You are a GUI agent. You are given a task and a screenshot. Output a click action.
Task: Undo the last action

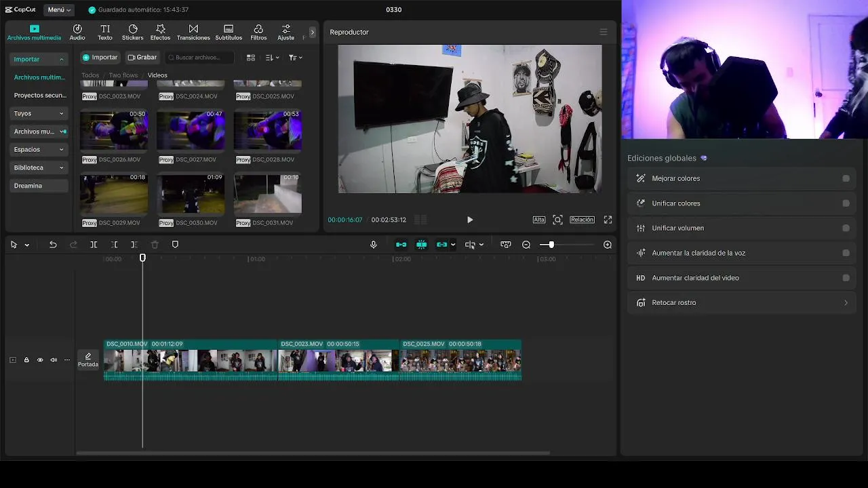point(53,245)
